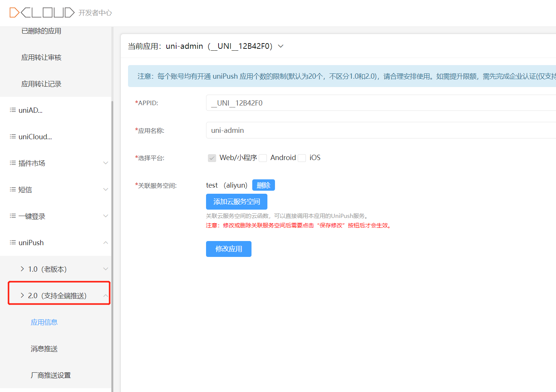Click the *选择平台 label
Screen dimensions: 556x392
150,158
